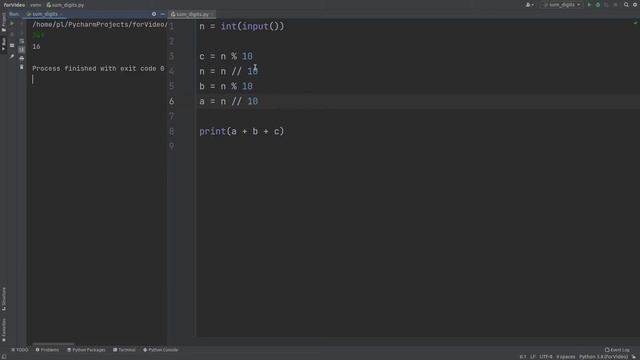Open Event Log at bottom right
Viewport: 640px width, 360px height.
pos(617,350)
